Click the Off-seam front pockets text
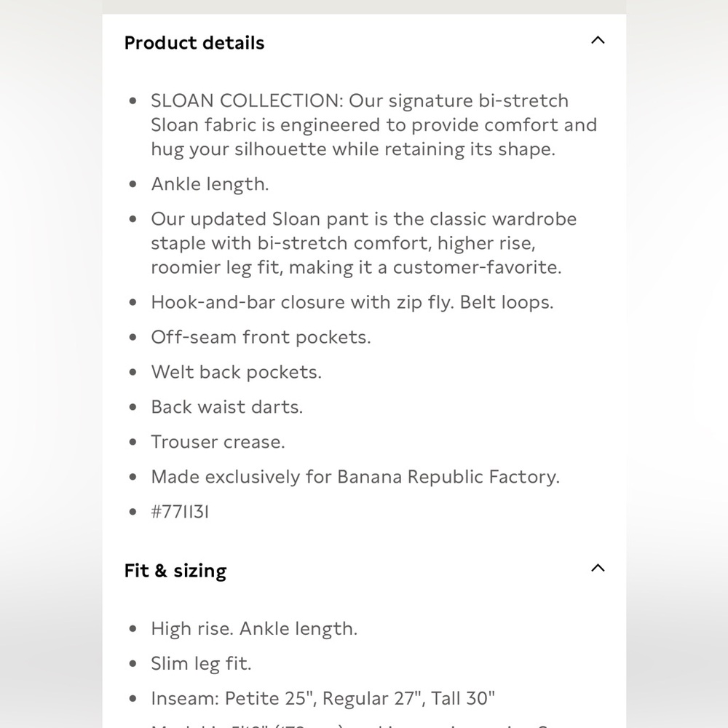 tap(261, 338)
